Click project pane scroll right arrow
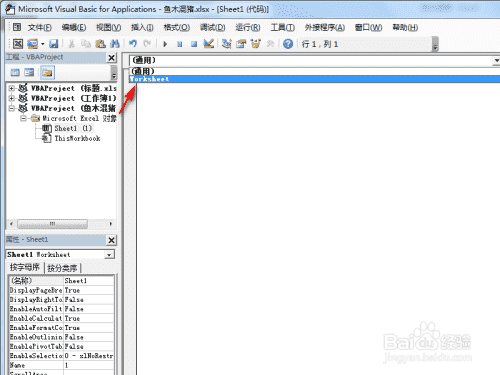 click(x=111, y=224)
